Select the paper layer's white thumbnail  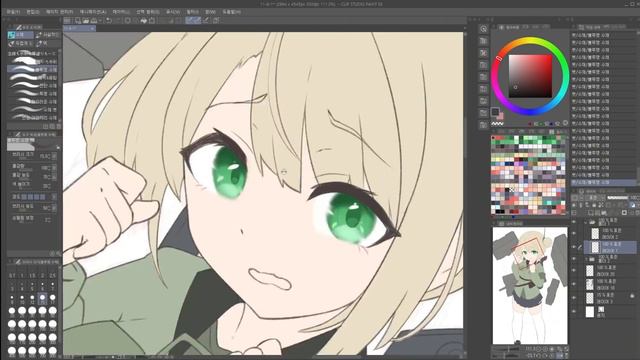click(x=590, y=311)
